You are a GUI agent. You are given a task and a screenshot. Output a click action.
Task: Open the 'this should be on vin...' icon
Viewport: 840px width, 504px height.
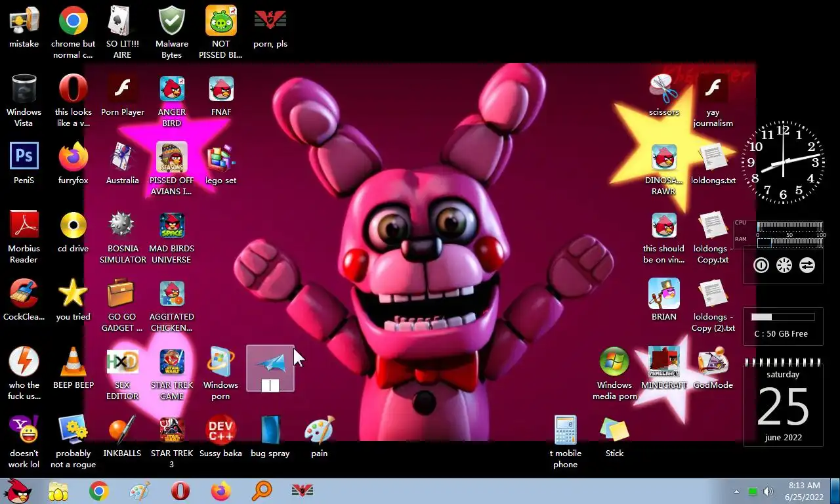tap(664, 238)
